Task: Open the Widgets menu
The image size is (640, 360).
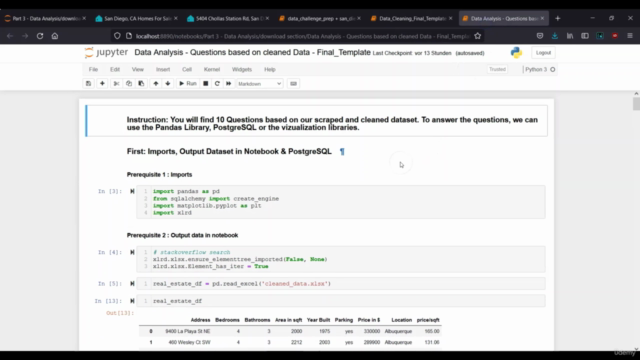Action: [242, 69]
